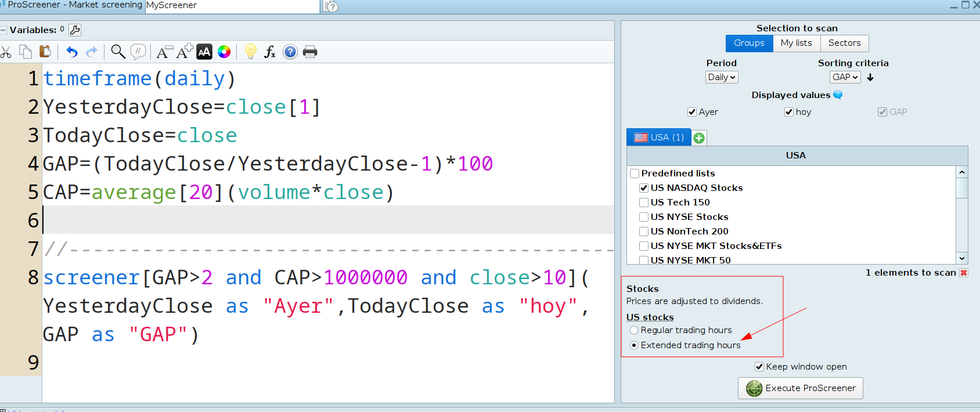Click the black AA font icon

click(x=204, y=52)
